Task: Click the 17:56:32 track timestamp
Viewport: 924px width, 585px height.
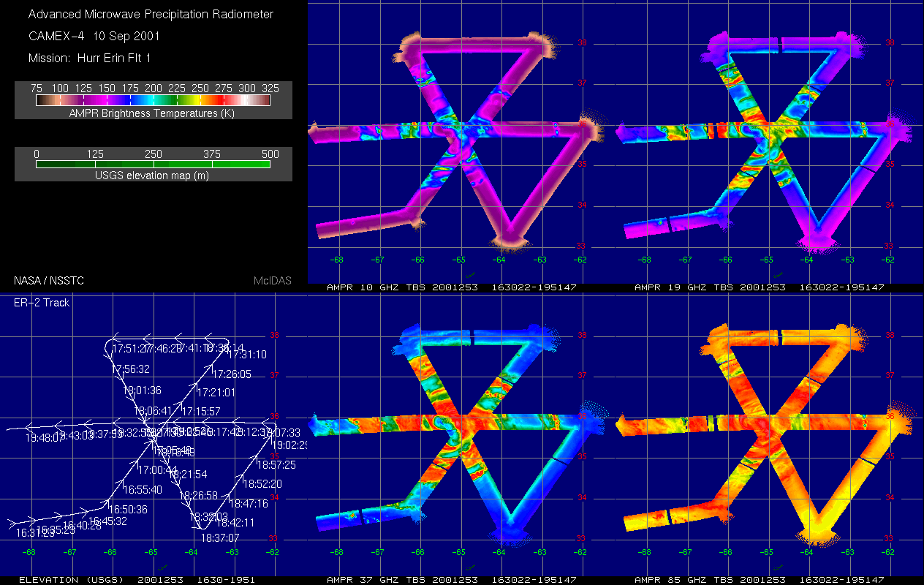Action: tap(131, 369)
